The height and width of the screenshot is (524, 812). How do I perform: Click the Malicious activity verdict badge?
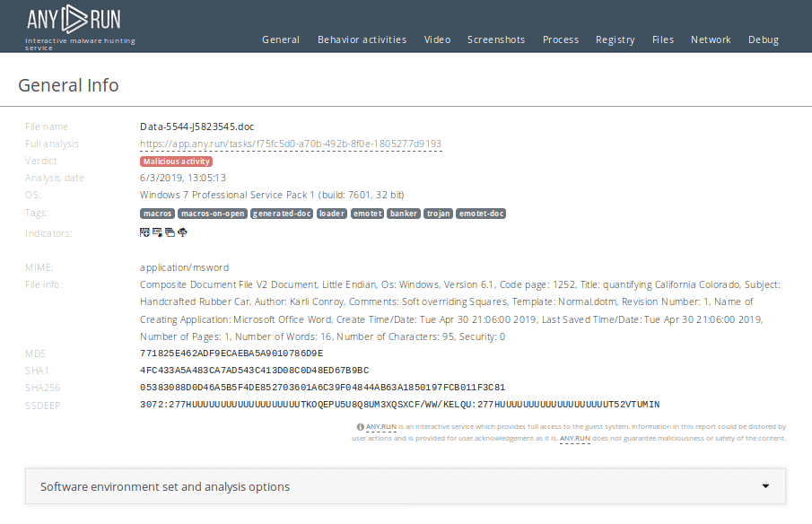tap(176, 161)
